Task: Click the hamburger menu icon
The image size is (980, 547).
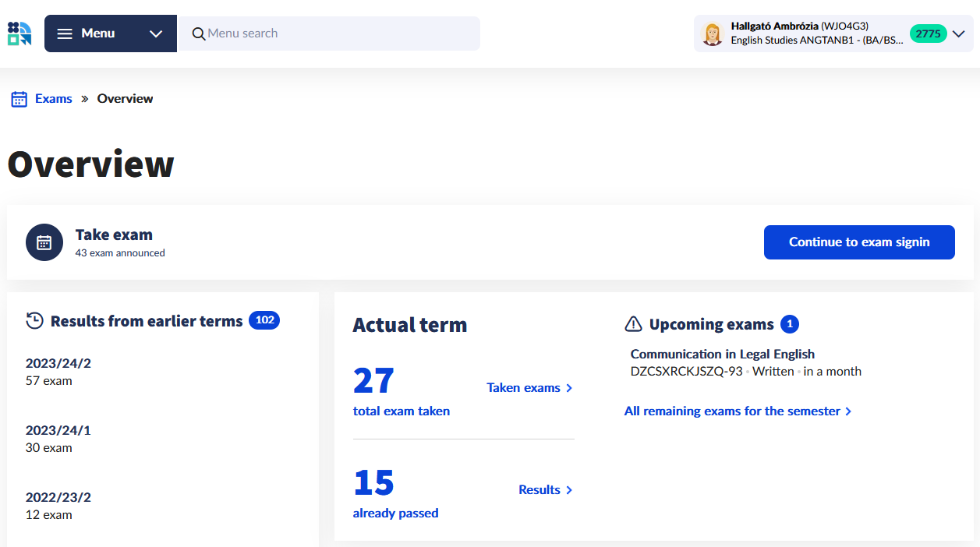Action: click(x=65, y=34)
